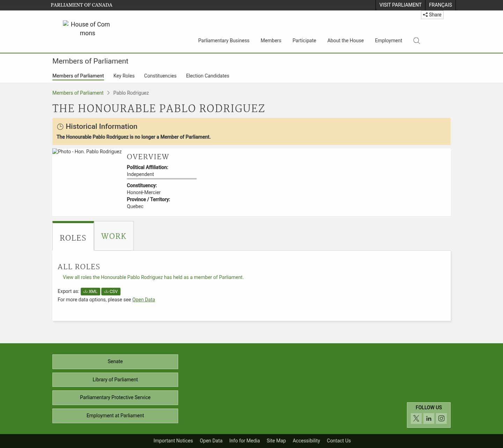Open the search using the magnifier icon
The width and height of the screenshot is (503, 448).
[x=416, y=41]
